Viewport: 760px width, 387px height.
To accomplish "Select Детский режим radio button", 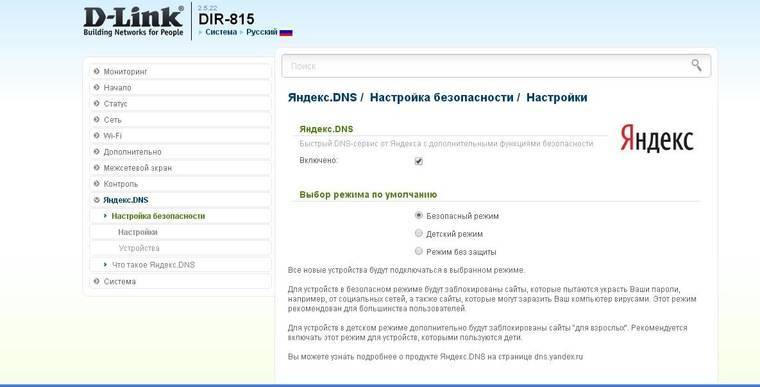I will (419, 233).
